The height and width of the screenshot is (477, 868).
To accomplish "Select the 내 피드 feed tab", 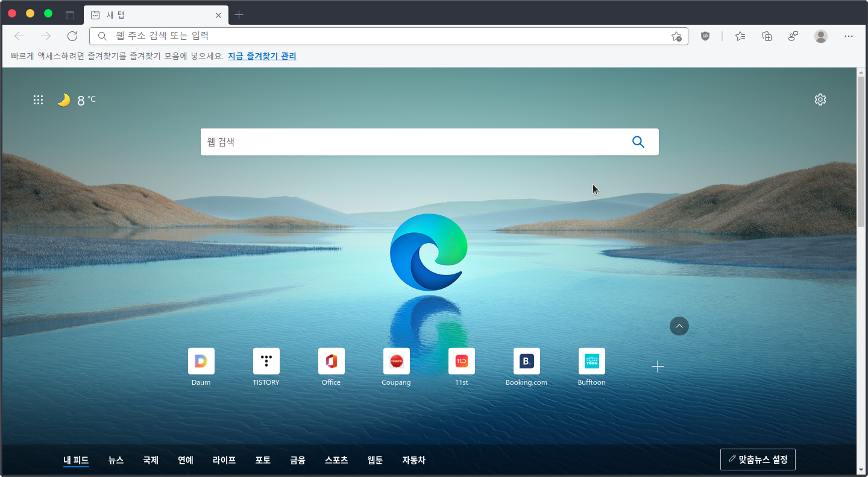I will pyautogui.click(x=76, y=460).
